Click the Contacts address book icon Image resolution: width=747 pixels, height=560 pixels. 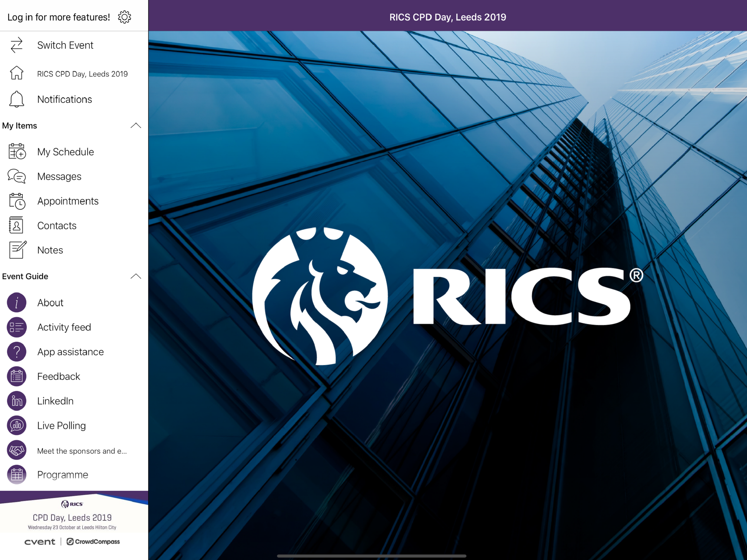tap(16, 225)
